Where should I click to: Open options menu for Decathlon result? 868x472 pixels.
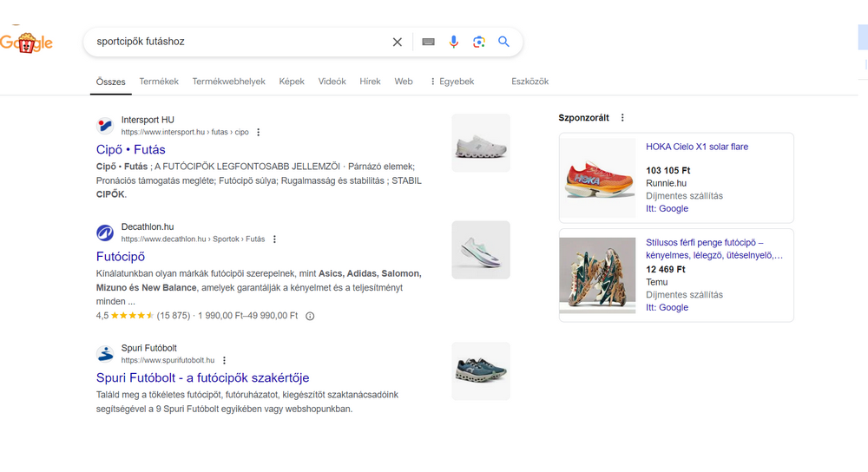click(x=274, y=239)
